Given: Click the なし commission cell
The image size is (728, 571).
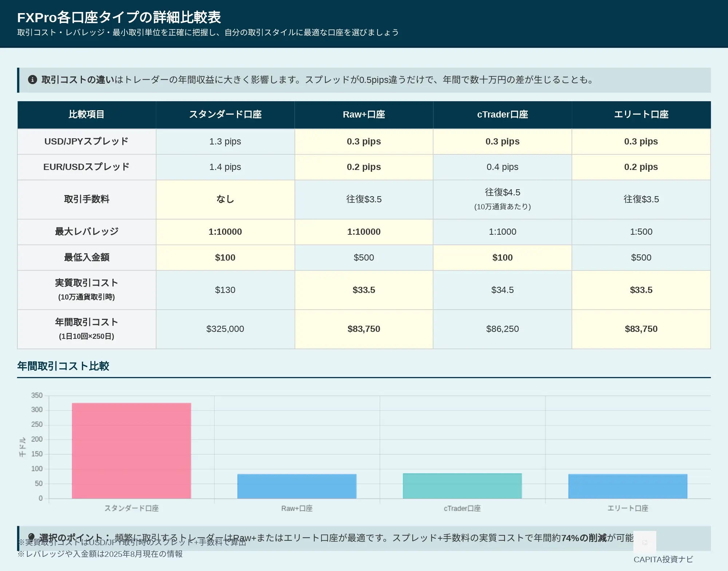Looking at the screenshot, I should coord(225,199).
